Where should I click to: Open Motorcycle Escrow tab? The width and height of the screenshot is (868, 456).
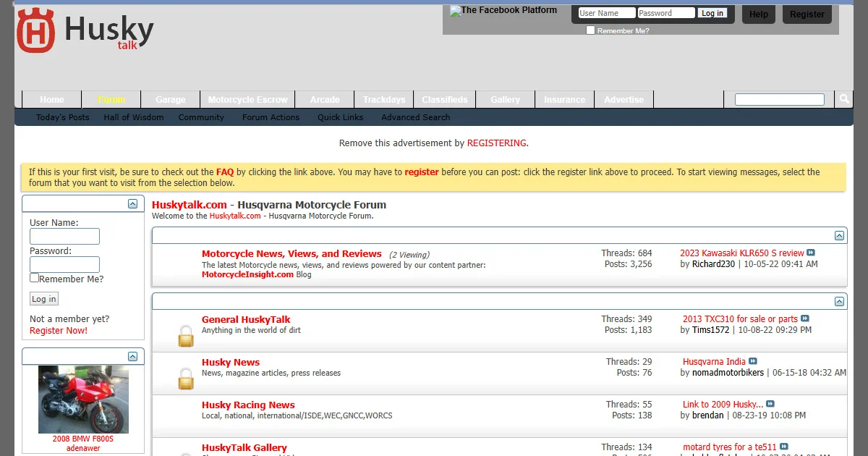click(x=248, y=99)
